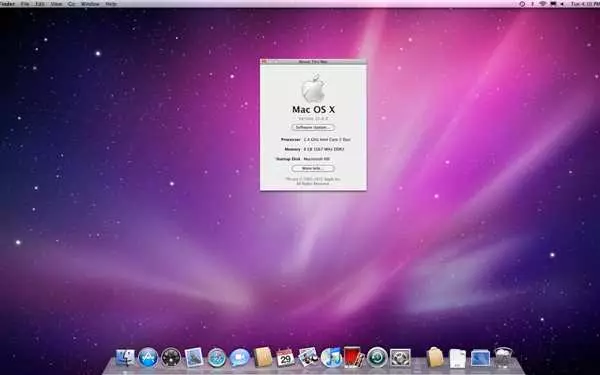
Task: Click the Bluetooth status icon in menu bar
Action: coord(533,4)
